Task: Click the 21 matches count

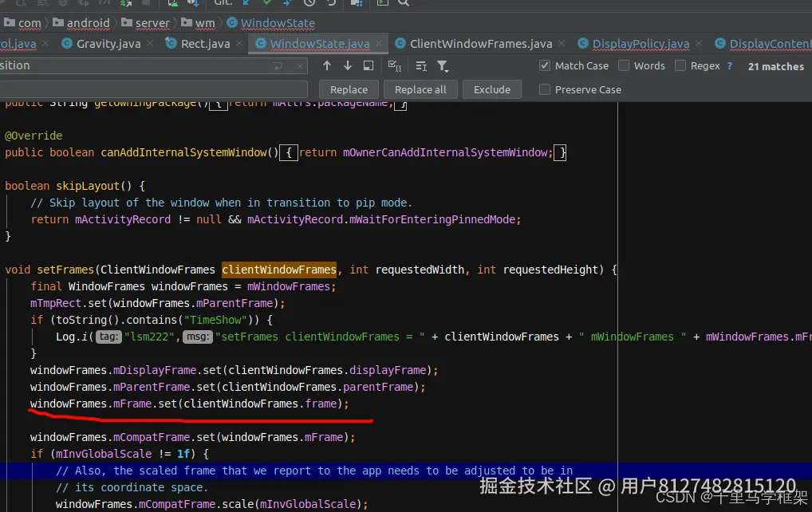Action: [x=776, y=66]
